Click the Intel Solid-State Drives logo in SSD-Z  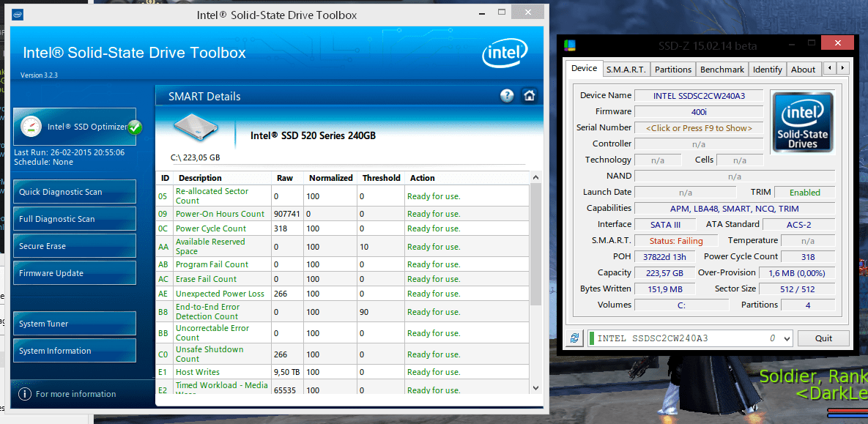[803, 122]
